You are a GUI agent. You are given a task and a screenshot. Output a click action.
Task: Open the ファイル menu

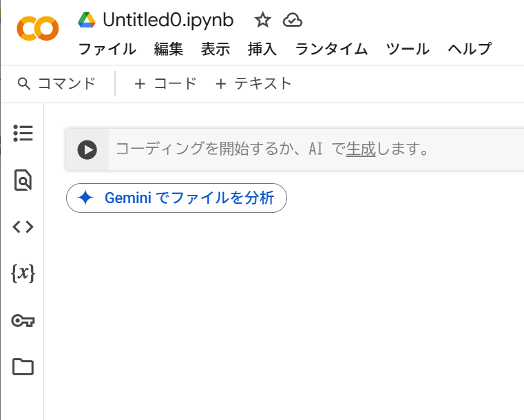(107, 49)
